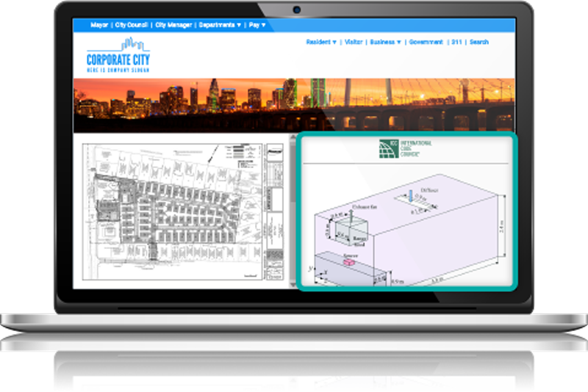Select City Manager in the top bar
588x392 pixels.
pos(173,25)
